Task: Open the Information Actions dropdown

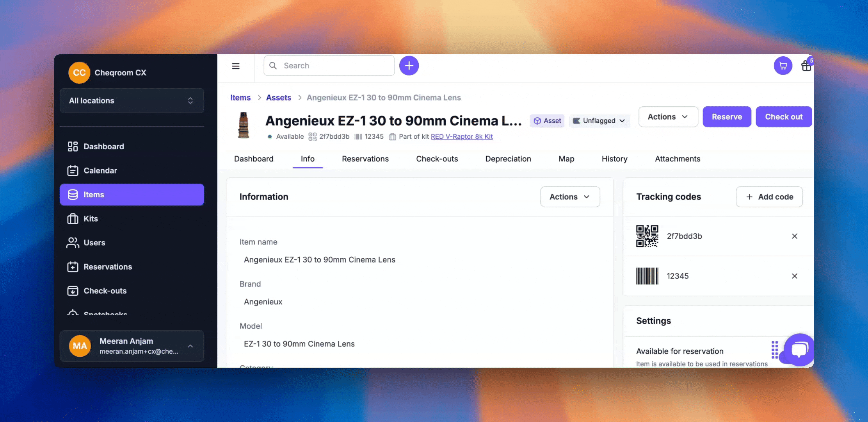Action: point(570,197)
